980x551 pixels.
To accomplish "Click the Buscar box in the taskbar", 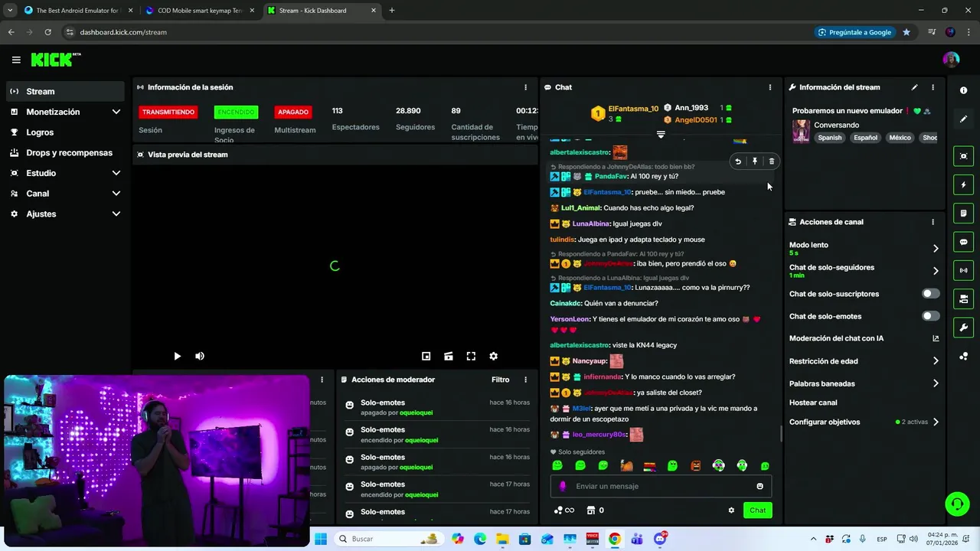I will (388, 539).
